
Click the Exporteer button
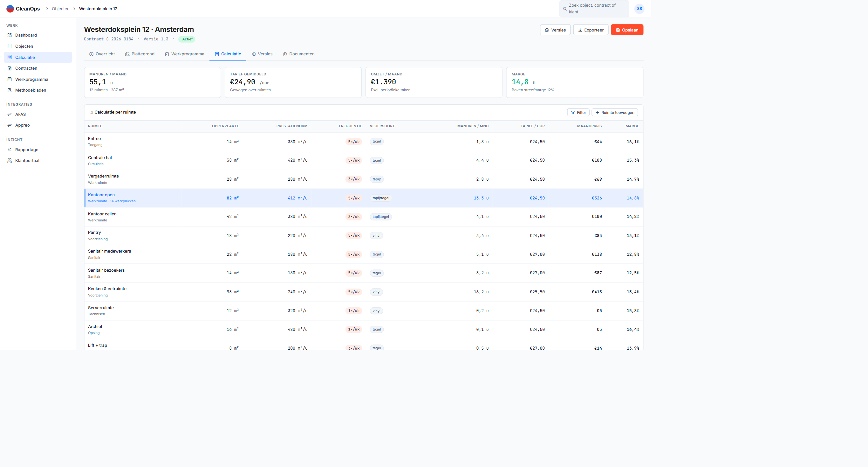click(591, 30)
